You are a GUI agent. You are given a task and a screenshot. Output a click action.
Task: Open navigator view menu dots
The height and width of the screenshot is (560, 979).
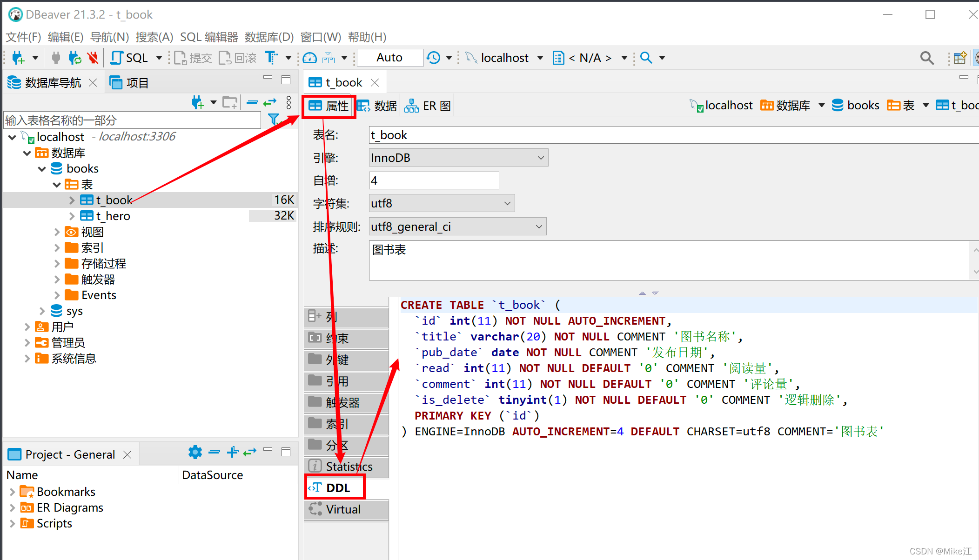(289, 102)
